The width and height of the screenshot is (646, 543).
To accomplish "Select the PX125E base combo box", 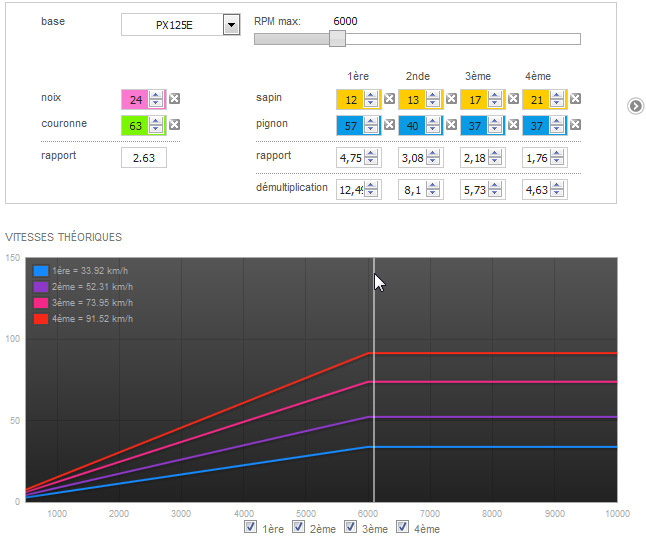I will (180, 25).
